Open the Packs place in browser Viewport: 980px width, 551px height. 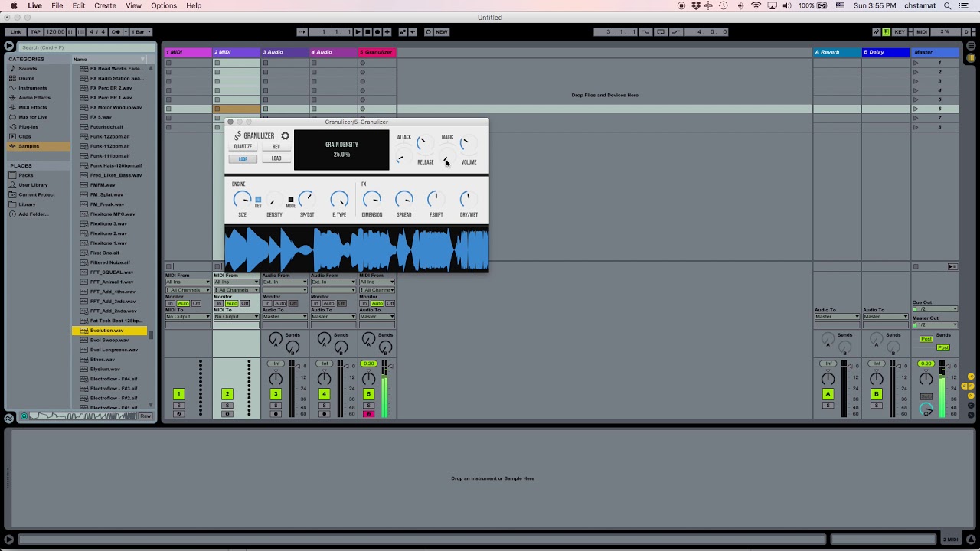click(26, 175)
